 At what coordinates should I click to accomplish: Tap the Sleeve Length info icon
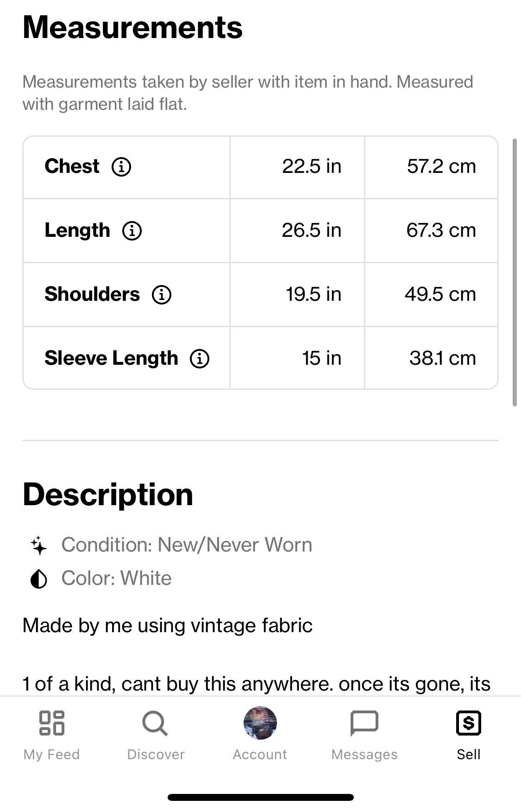pos(200,358)
